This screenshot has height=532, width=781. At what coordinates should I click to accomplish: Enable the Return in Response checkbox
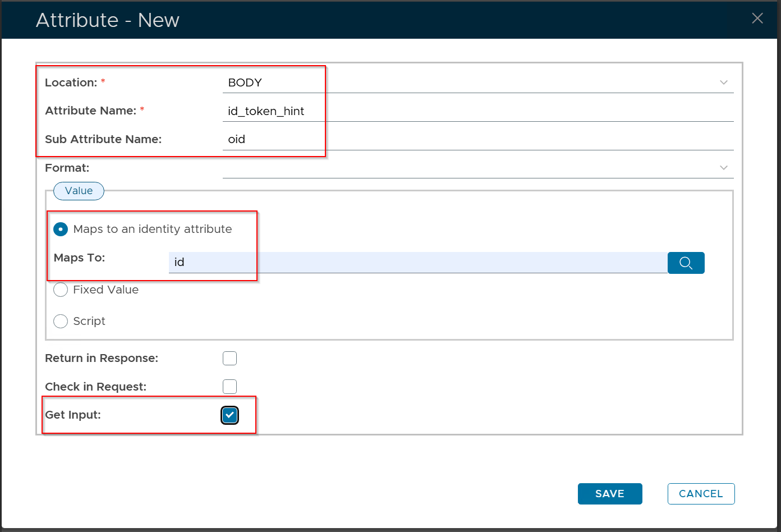[x=229, y=358]
